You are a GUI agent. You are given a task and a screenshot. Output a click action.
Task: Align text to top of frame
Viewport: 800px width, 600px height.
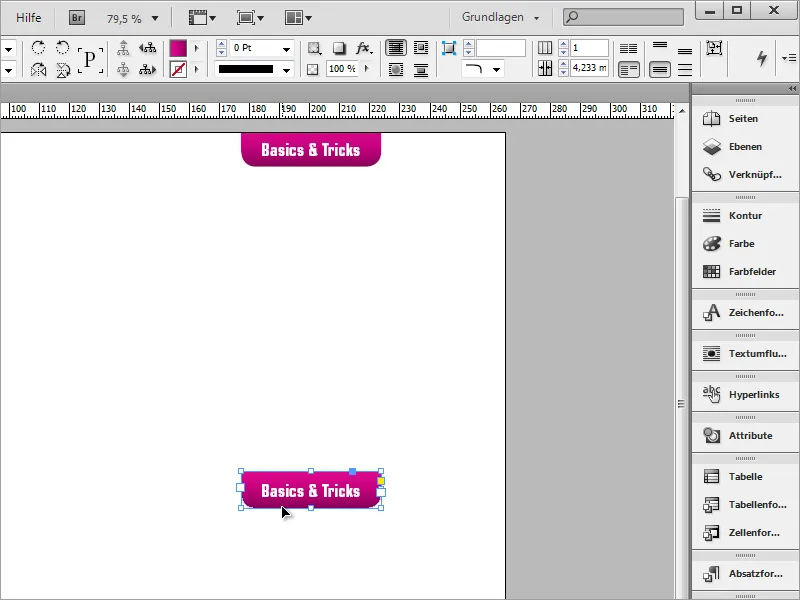click(660, 45)
